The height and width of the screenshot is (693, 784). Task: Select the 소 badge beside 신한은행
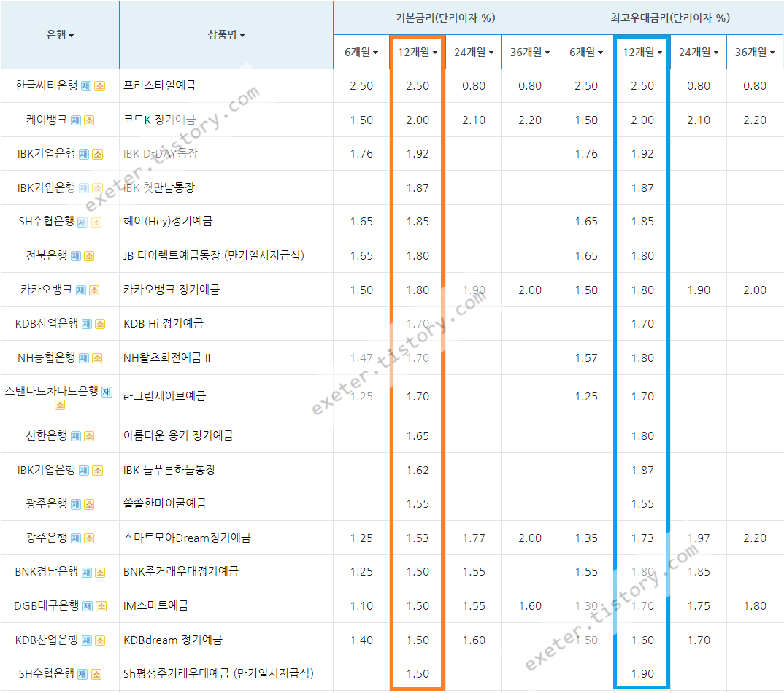click(x=89, y=437)
